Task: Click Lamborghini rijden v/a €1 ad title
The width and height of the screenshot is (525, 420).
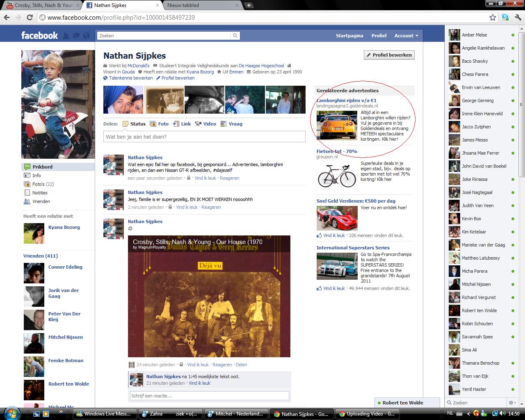Action: pyautogui.click(x=346, y=100)
